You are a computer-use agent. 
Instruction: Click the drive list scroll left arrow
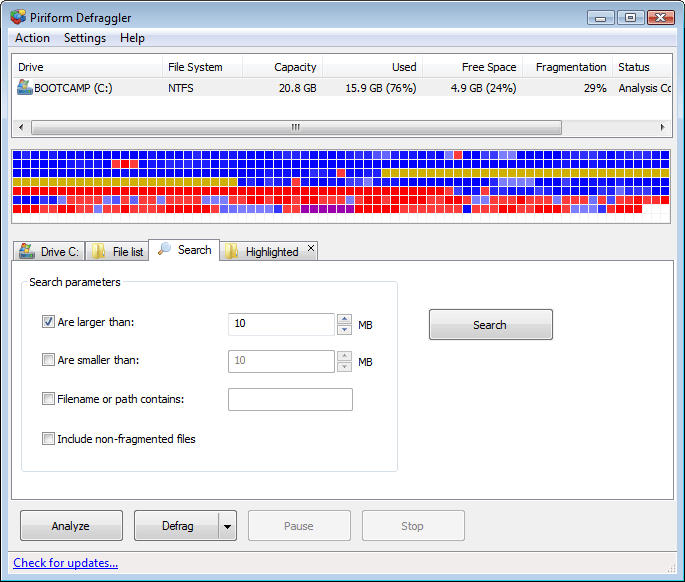click(21, 128)
